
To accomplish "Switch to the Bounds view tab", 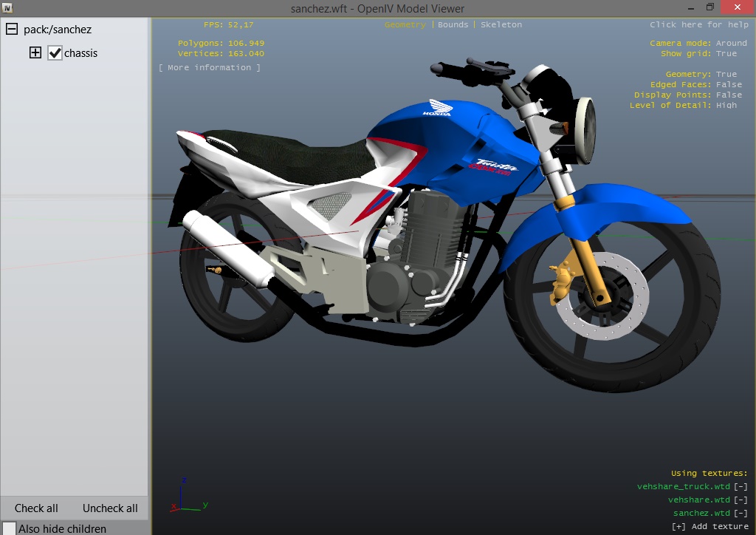I will coord(453,24).
